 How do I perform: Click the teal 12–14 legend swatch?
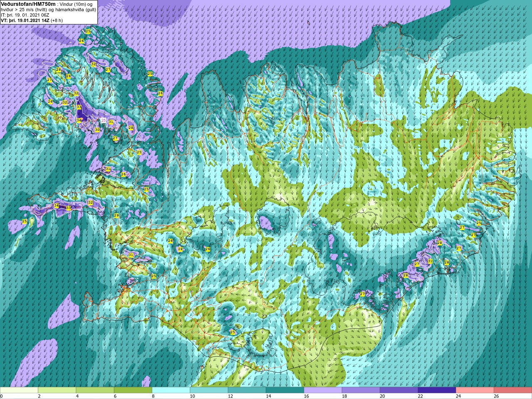(247, 390)
